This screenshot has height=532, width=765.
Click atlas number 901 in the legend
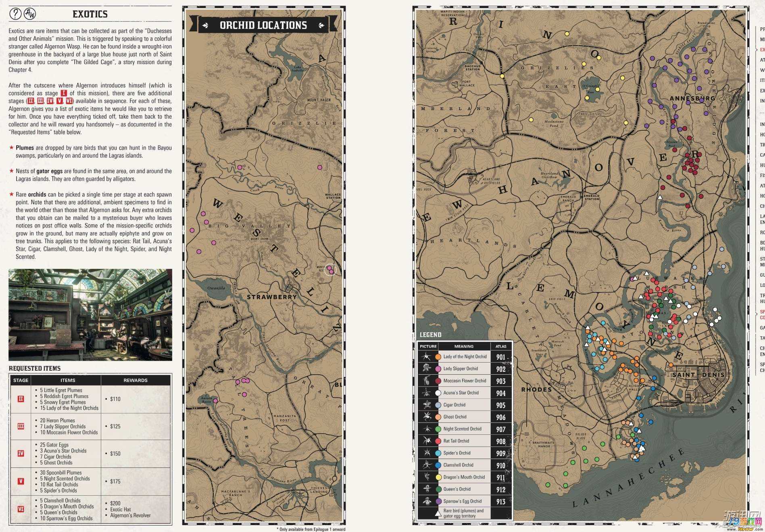500,357
